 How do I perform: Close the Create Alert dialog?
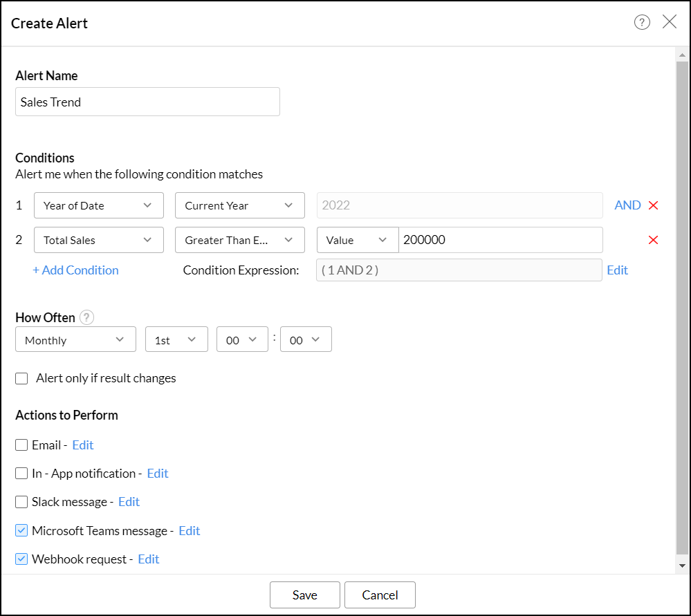click(x=669, y=22)
